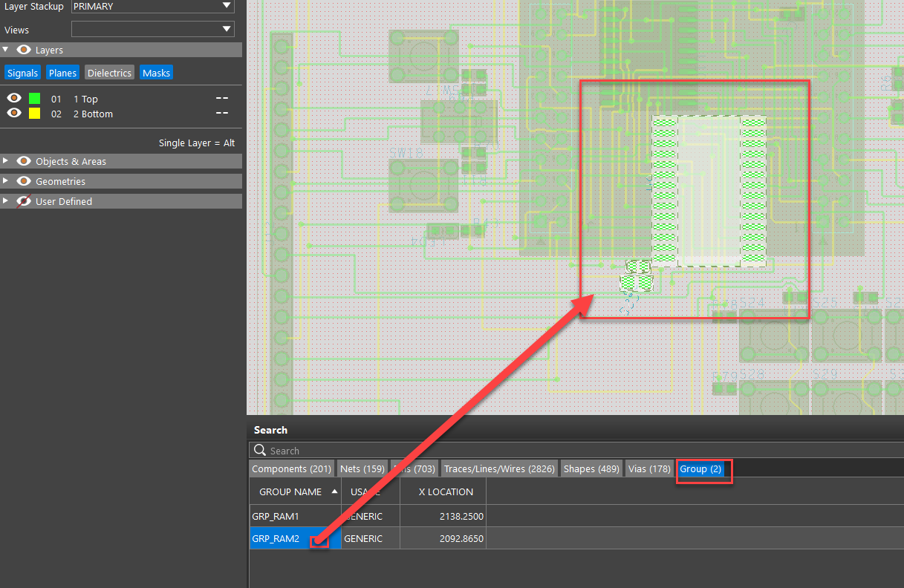Screen dimensions: 904x588
Task: Expand the User Defined section arrow
Action: tap(6, 201)
